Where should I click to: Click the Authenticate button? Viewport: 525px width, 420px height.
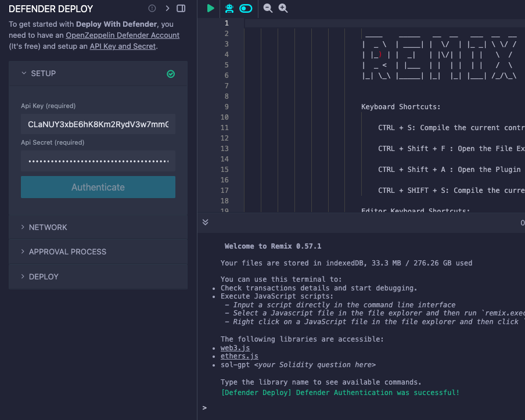point(98,187)
